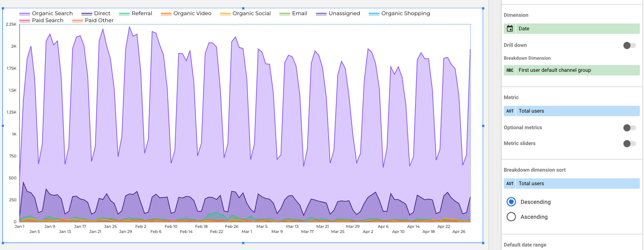The height and width of the screenshot is (250, 644).
Task: Click the Default date range heading
Action: tap(525, 245)
